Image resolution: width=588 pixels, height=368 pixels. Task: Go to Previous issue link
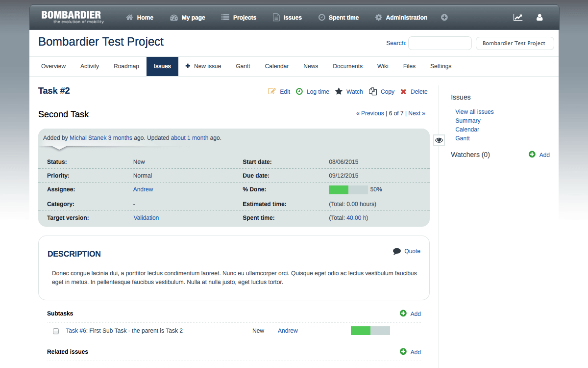pos(370,113)
